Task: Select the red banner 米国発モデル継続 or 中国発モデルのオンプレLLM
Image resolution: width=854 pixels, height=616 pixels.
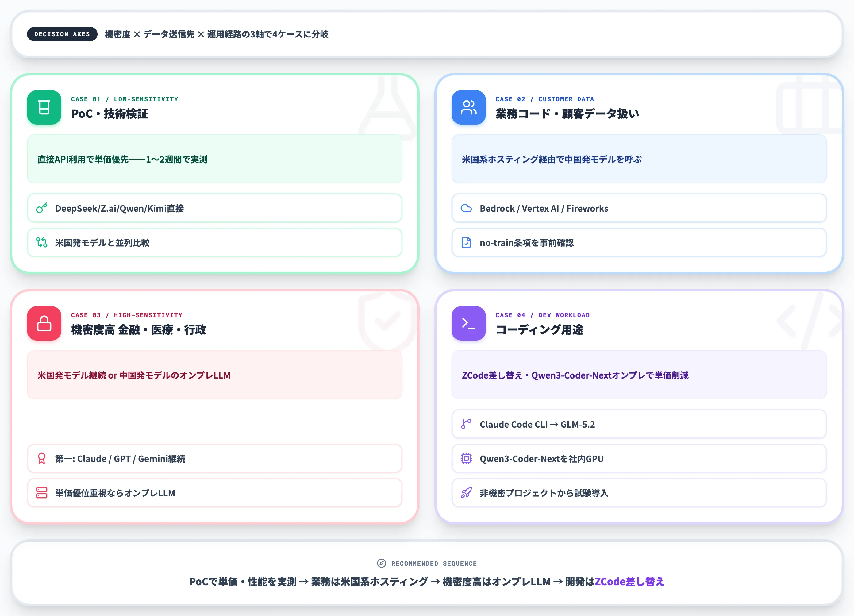Action: coord(215,375)
